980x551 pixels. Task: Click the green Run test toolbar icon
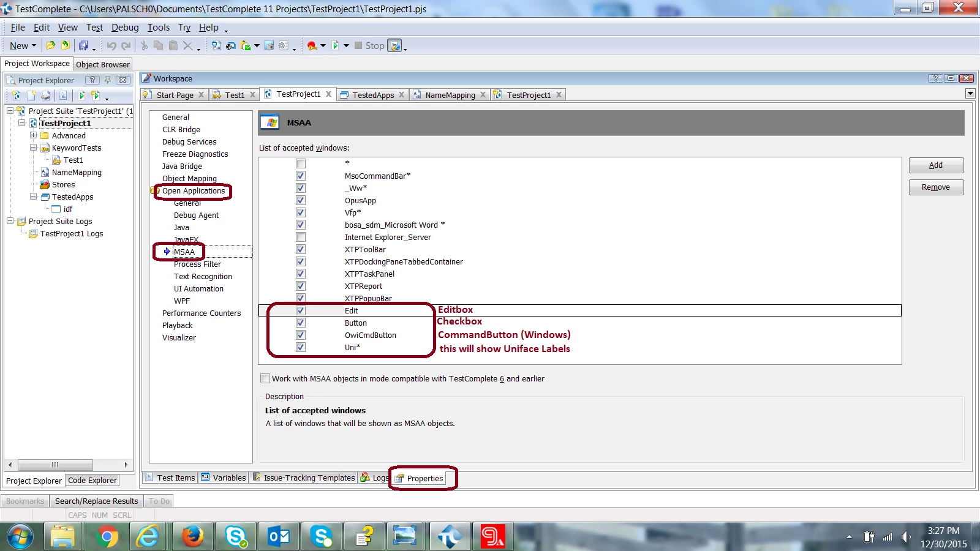335,45
